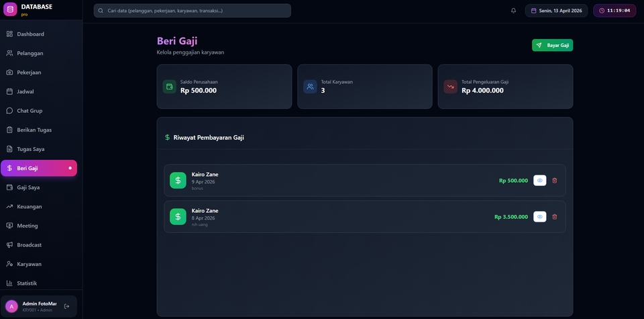
Task: Focus the Cari data search field
Action: point(193,11)
